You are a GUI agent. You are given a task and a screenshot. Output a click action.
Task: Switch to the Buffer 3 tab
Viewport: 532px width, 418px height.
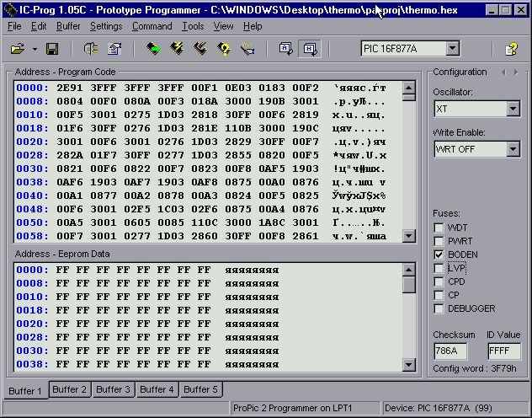coord(113,389)
